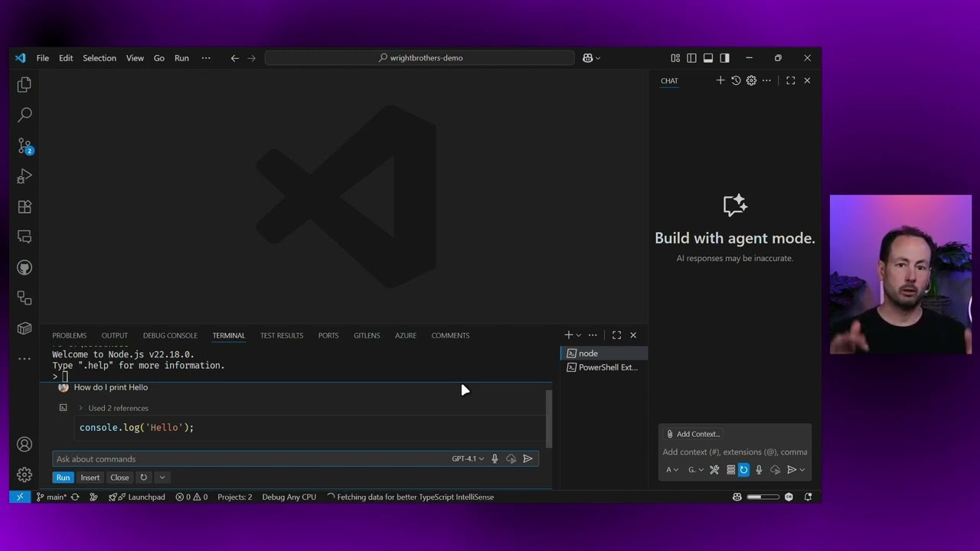Click Add Context button
980x551 pixels.
693,434
